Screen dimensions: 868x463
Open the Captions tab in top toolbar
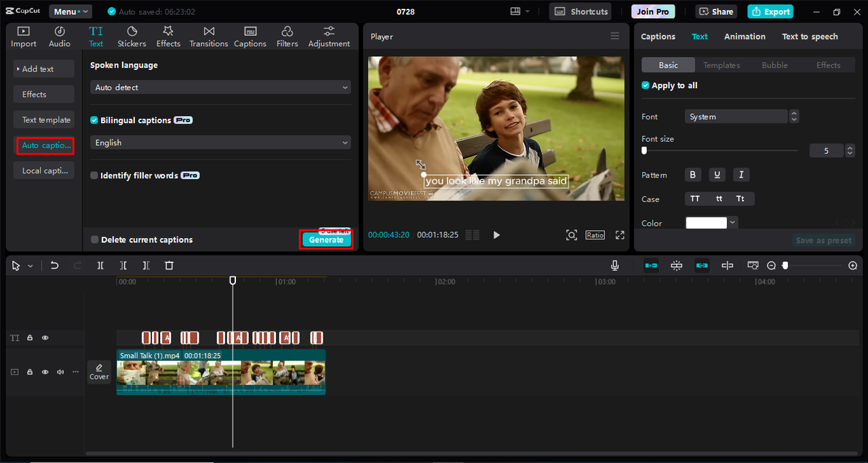[x=250, y=37]
